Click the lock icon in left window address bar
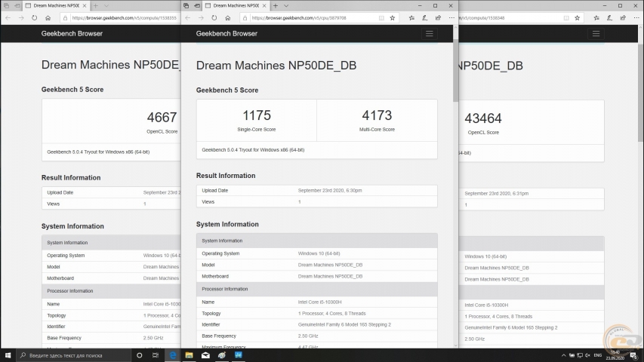Screen dimensions: 644x362 65,18
